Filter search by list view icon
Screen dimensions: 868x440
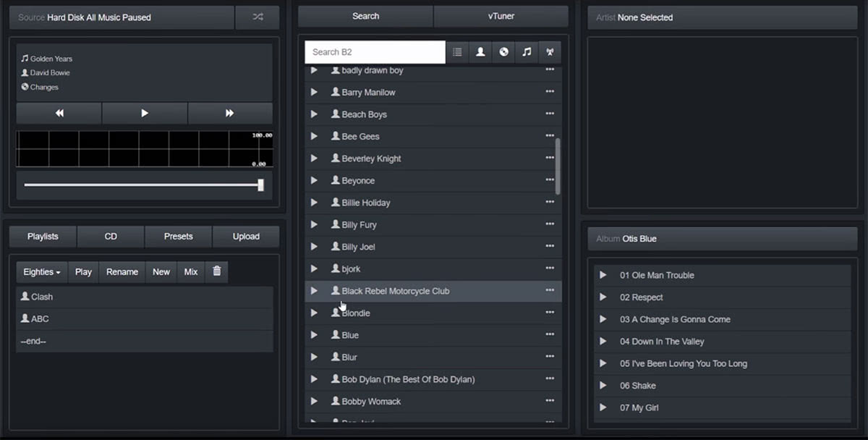(457, 52)
